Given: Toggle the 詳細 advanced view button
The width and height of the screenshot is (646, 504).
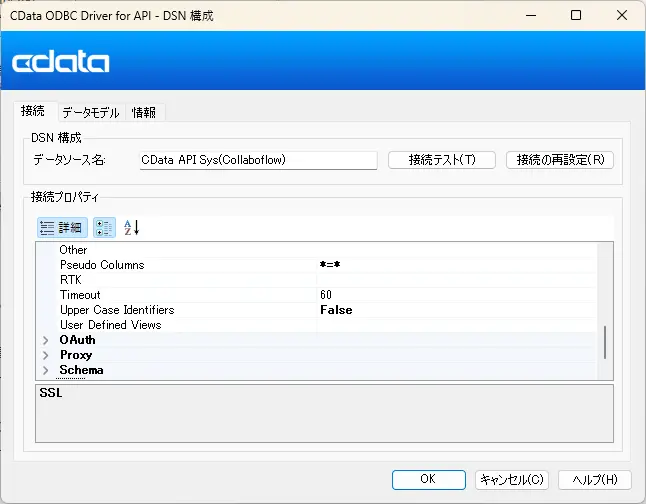Looking at the screenshot, I should point(62,227).
